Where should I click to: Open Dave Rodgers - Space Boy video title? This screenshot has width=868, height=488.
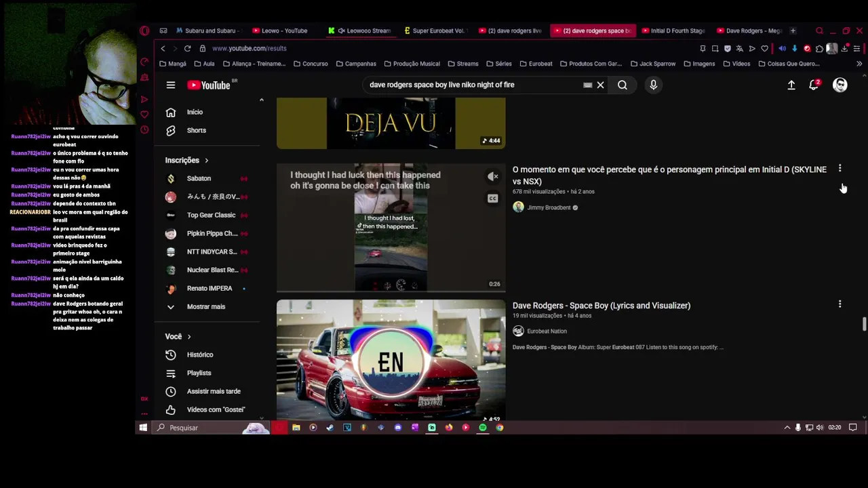(x=601, y=306)
